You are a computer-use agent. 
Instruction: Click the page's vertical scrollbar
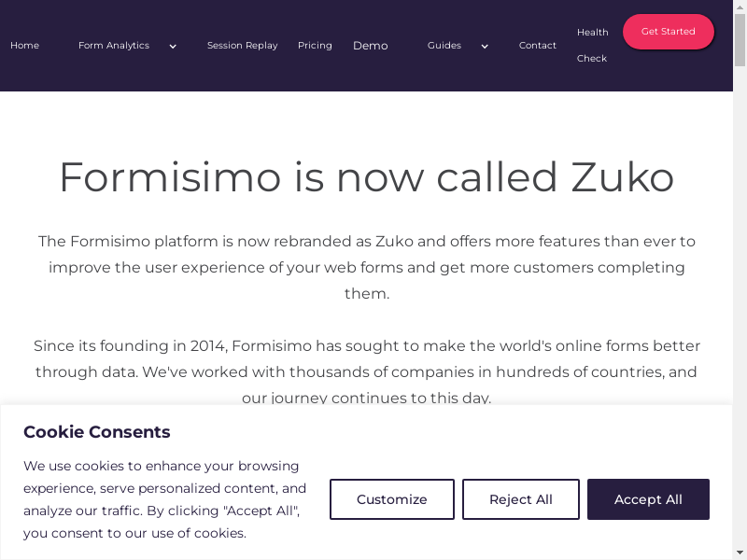tap(740, 280)
